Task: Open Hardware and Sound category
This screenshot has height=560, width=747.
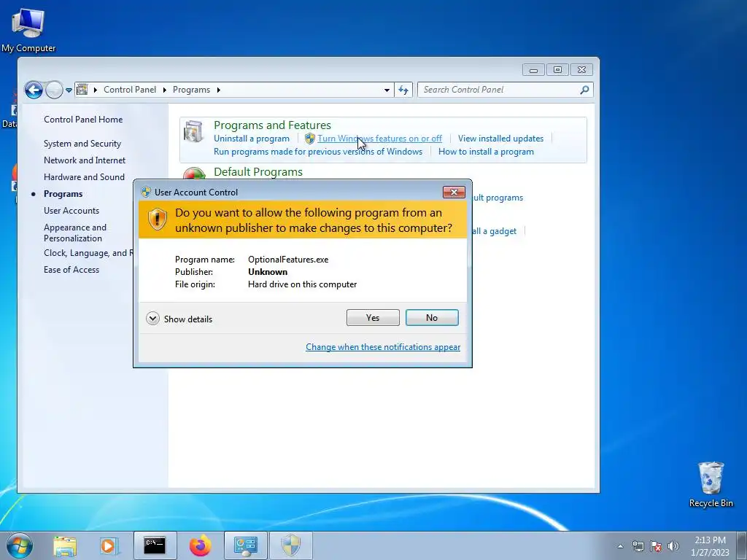Action: tap(84, 176)
